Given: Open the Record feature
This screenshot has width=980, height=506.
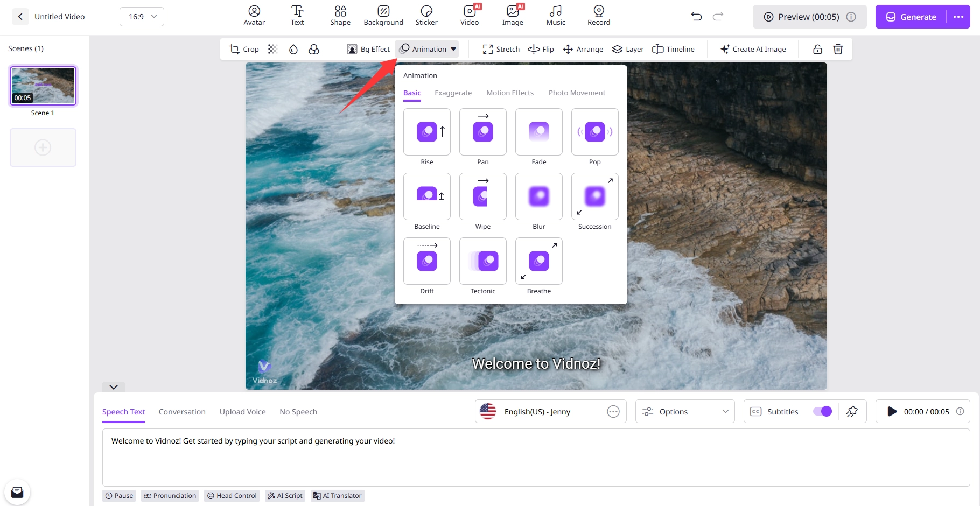Looking at the screenshot, I should [598, 16].
